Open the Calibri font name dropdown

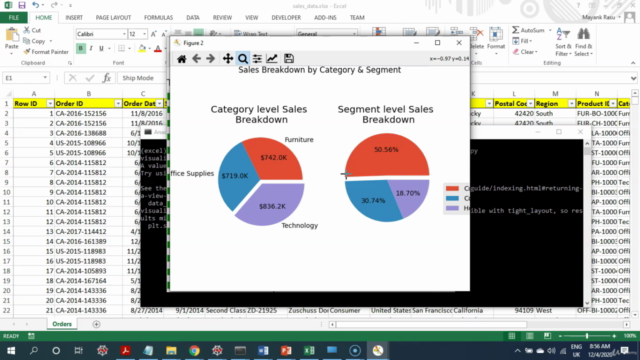point(124,34)
